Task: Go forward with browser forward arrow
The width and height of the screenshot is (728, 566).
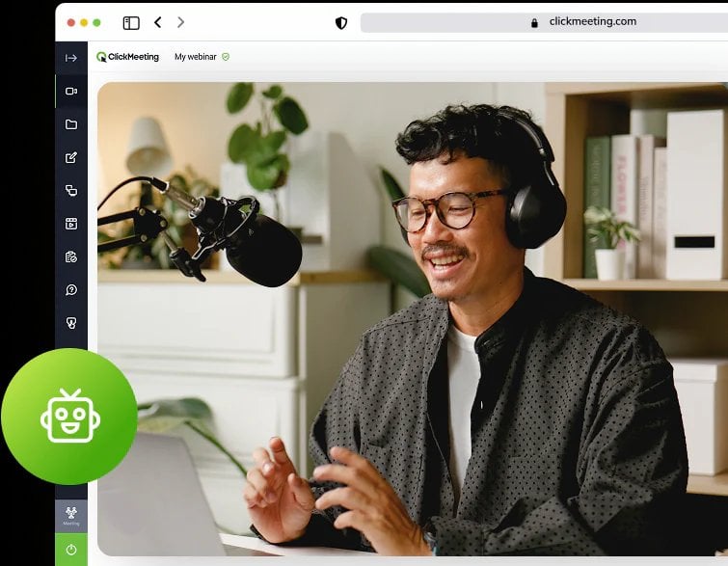Action: coord(180,22)
